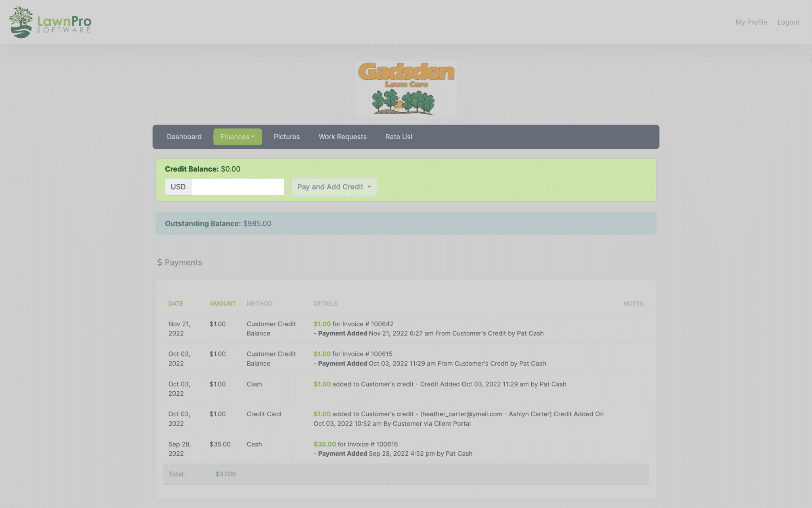
Task: Click the dollar sign icon beside Payments
Action: (160, 262)
